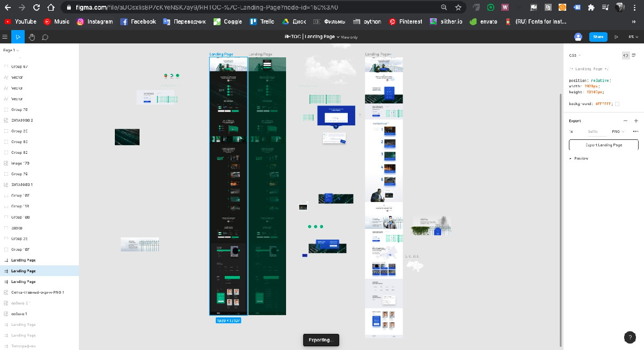Image resolution: width=644 pixels, height=350 pixels.
Task: Open the Фильмы bookmarks folder
Action: pyautogui.click(x=330, y=21)
